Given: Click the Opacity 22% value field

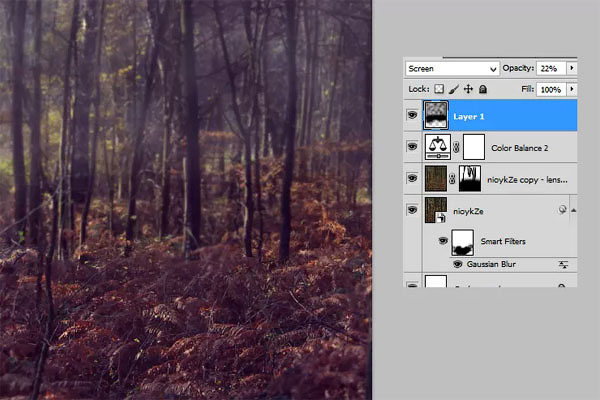Looking at the screenshot, I should (x=551, y=69).
